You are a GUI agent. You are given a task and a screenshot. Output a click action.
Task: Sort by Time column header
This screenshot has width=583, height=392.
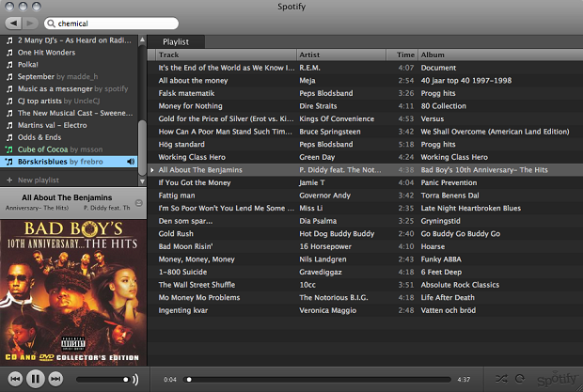point(402,55)
